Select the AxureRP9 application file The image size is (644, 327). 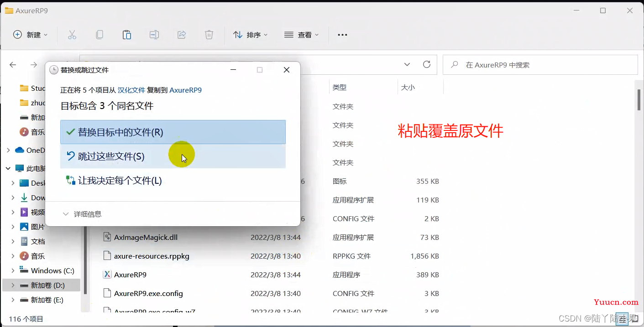[130, 275]
